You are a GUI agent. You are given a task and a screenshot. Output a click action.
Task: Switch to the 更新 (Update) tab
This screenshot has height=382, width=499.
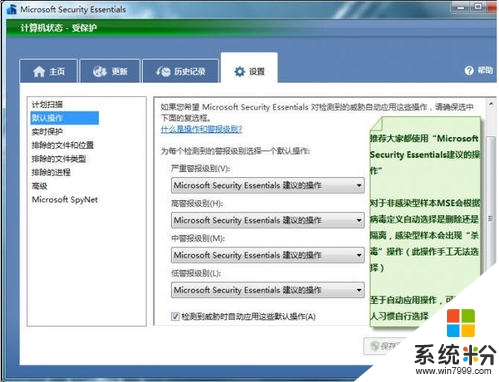tap(110, 71)
